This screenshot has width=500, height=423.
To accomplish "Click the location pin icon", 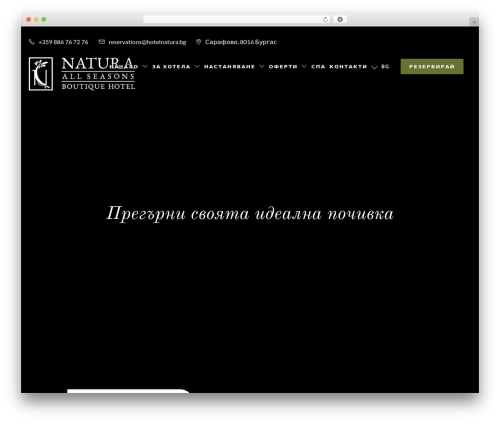I will click(x=198, y=42).
